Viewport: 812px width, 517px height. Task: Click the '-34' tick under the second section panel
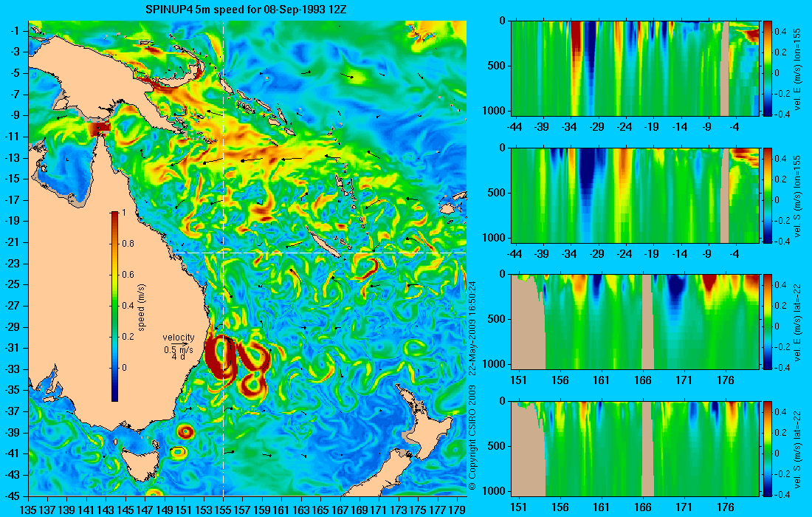click(569, 254)
